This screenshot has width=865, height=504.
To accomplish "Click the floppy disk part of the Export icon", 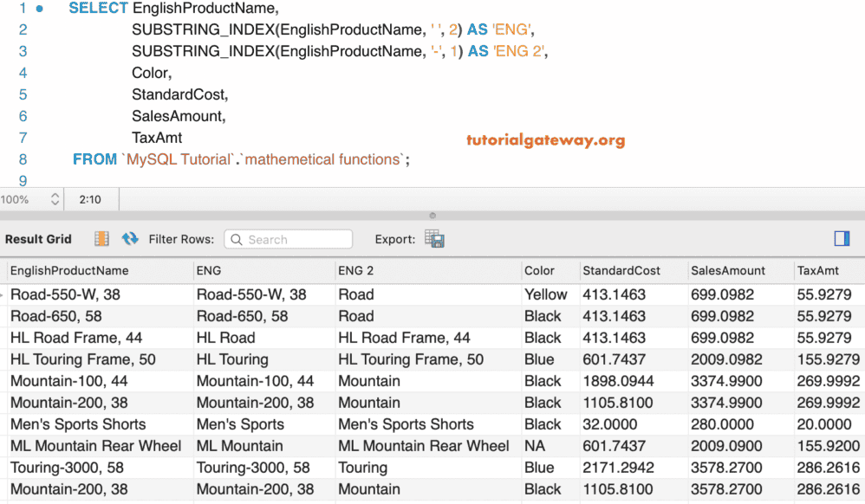I will tap(438, 242).
